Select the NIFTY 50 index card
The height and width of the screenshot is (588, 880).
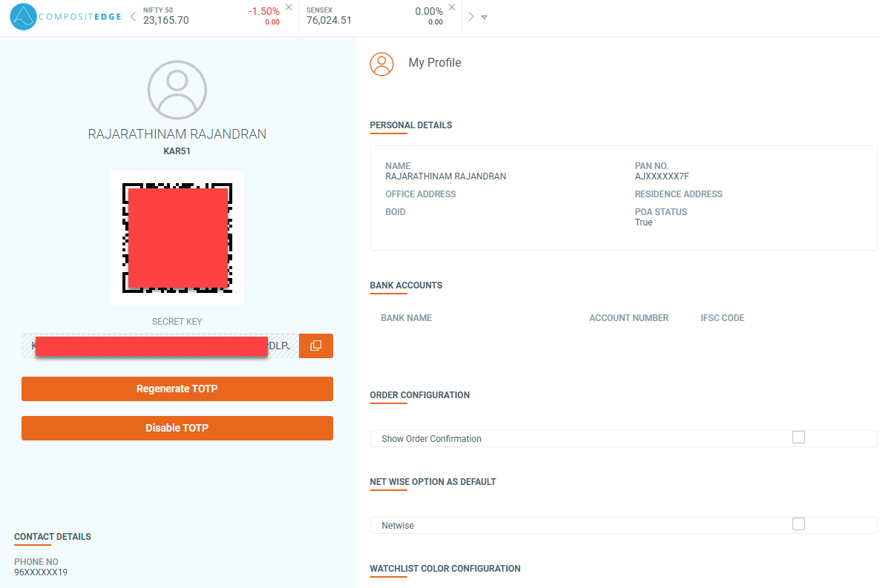[x=211, y=17]
